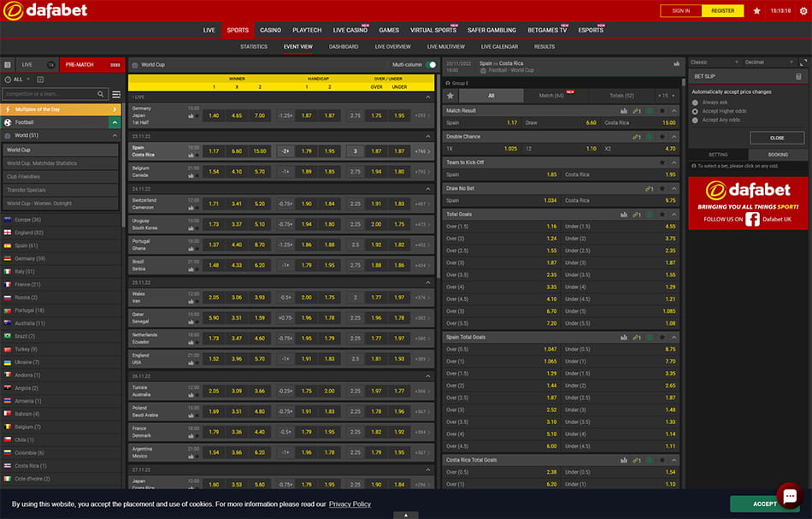Click the collapse sidebar icon left of LIVE tab
Viewport: 812px width, 519px height.
click(7, 65)
